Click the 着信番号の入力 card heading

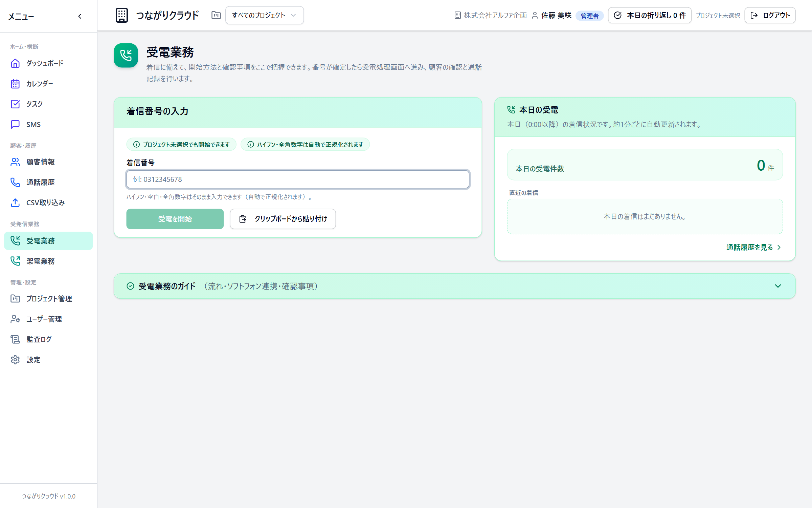pyautogui.click(x=157, y=111)
